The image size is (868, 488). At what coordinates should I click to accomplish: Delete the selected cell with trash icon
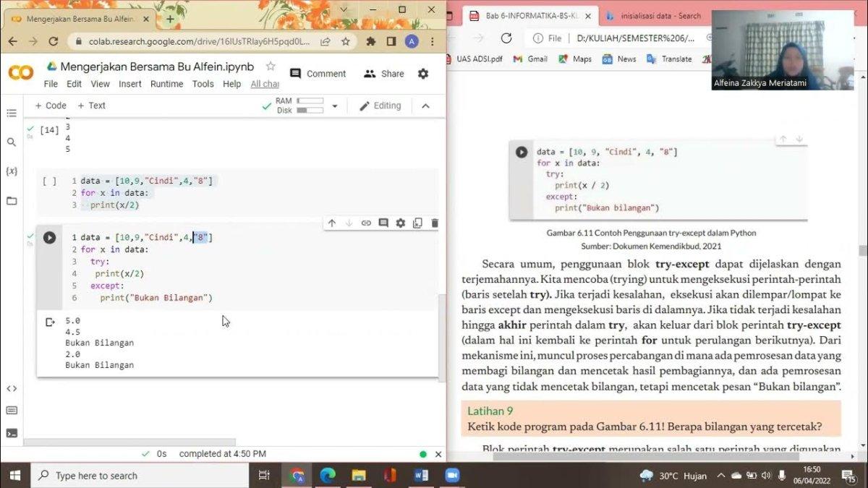click(434, 223)
